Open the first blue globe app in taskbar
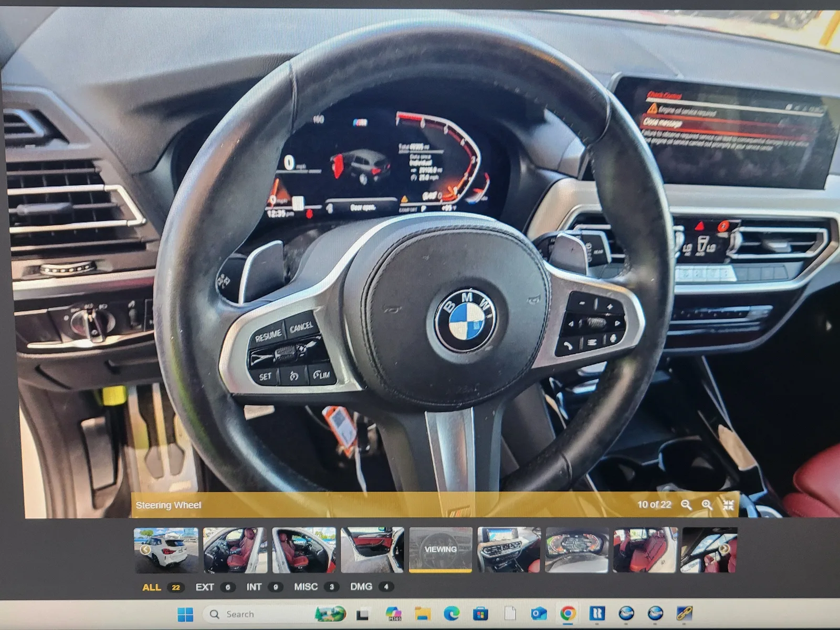This screenshot has height=630, width=840. coord(626,613)
